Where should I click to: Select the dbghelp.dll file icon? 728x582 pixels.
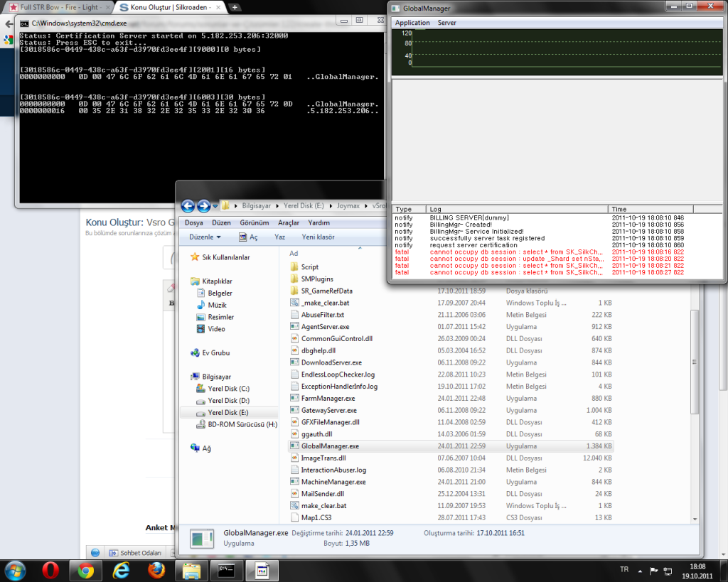tap(294, 350)
